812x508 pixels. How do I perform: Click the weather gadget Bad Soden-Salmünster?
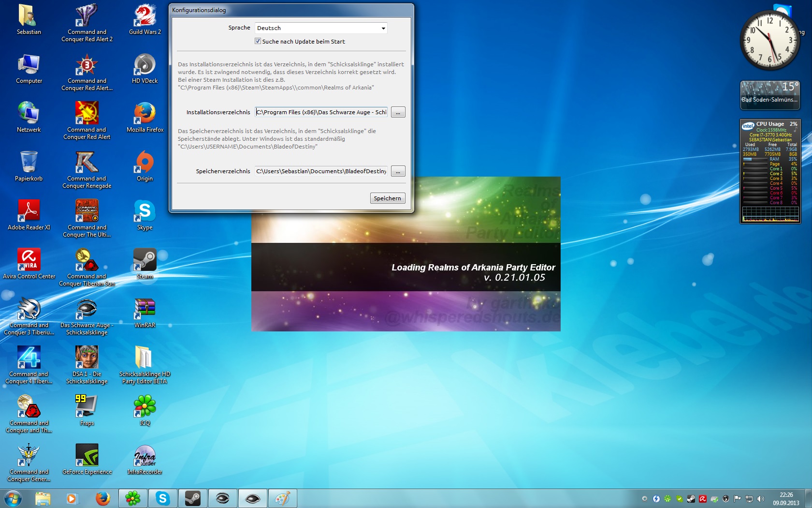(x=770, y=95)
